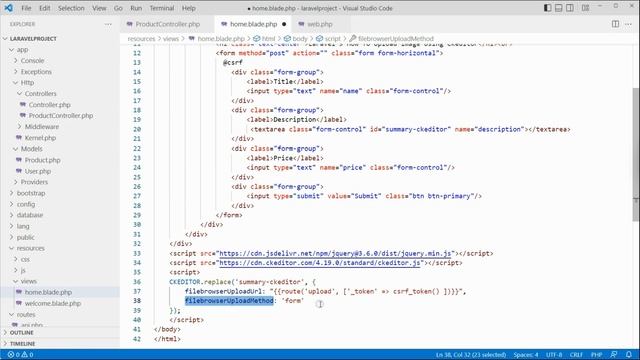640x360 pixels.
Task: Expand the Providers folder
Action: [x=34, y=182]
